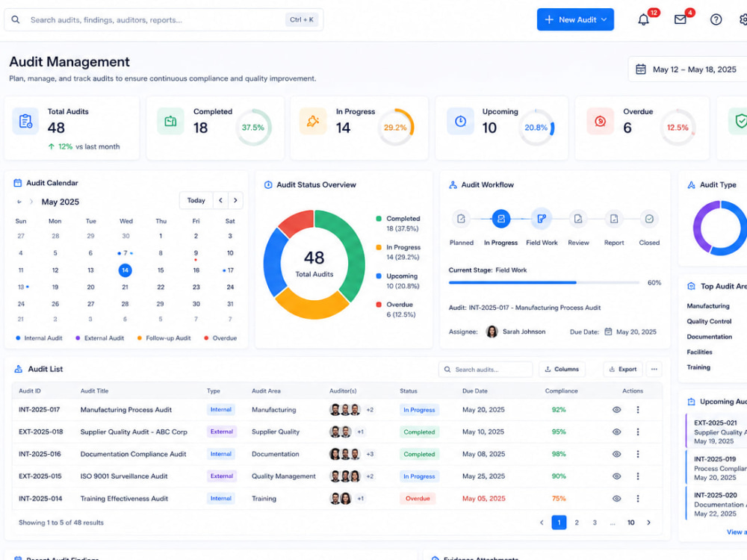This screenshot has height=560, width=747.
Task: Click the Upcoming clock icon
Action: tap(460, 122)
